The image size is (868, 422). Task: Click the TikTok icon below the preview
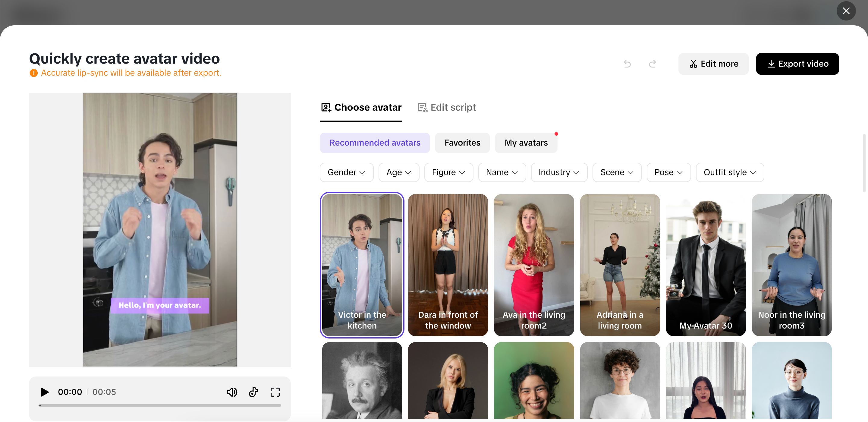click(253, 392)
